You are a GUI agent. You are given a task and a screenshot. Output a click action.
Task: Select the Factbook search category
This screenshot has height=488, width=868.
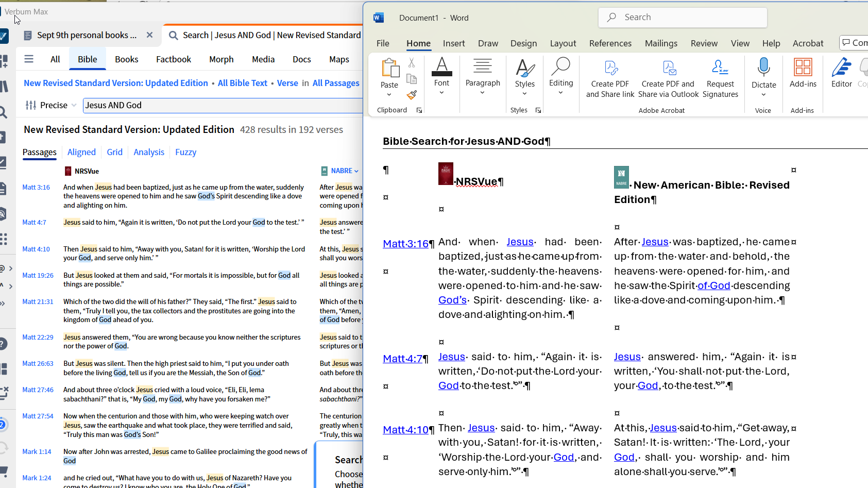(174, 59)
